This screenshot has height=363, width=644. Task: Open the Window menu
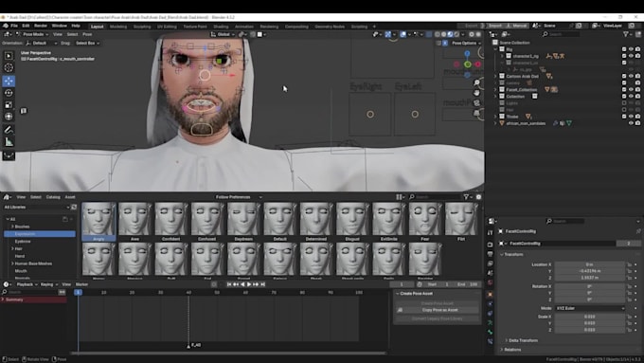59,26
